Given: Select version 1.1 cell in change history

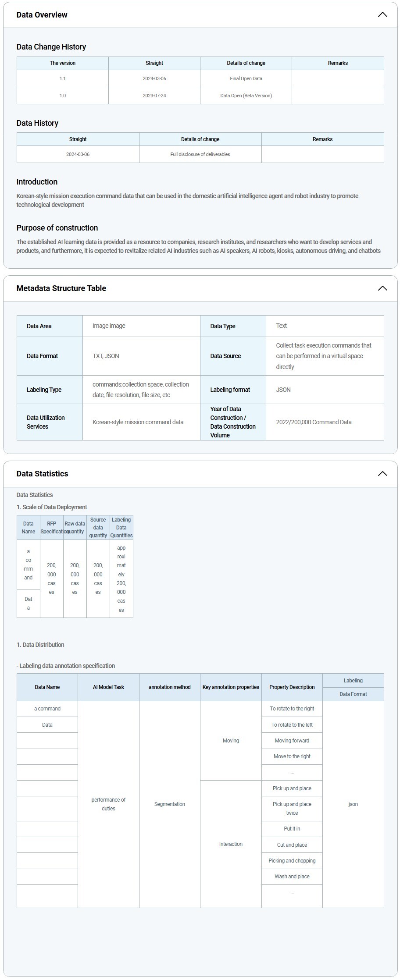Looking at the screenshot, I should (x=63, y=78).
